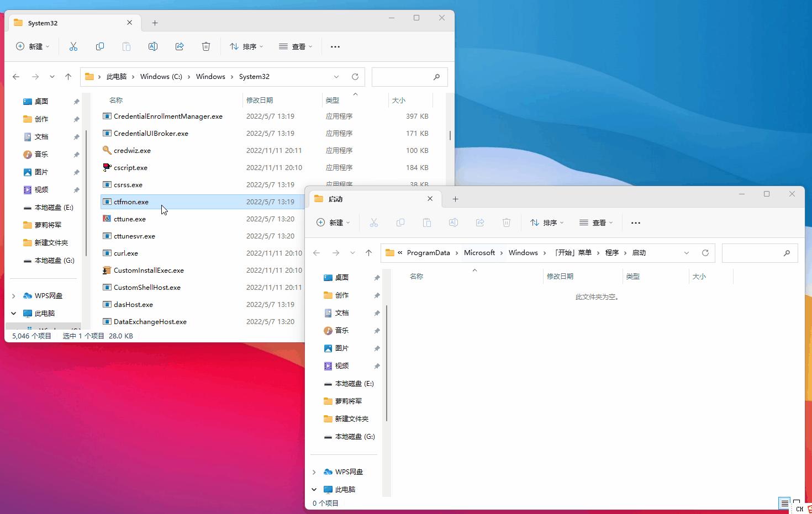Collapse 此电脑 in the sidebar tree
The image size is (812, 514).
(13, 313)
